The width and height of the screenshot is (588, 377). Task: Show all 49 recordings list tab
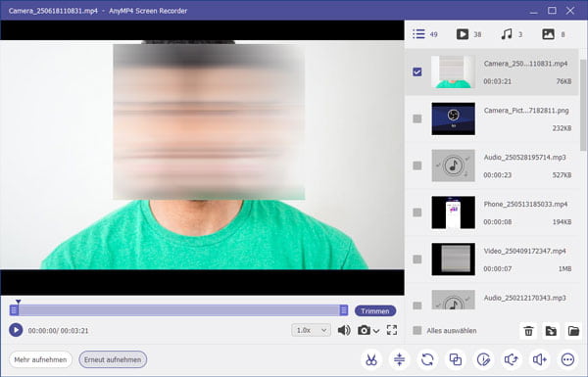point(425,34)
